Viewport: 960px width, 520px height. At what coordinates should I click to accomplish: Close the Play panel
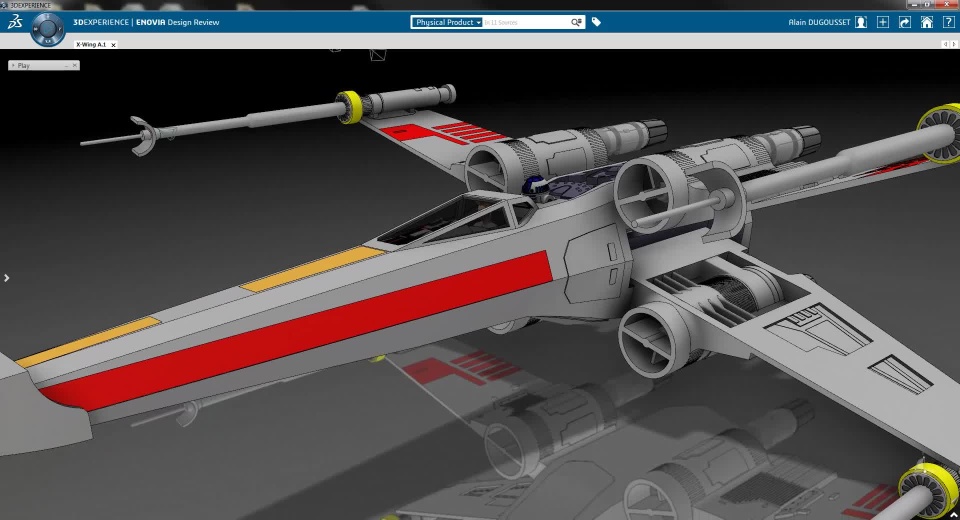[x=75, y=65]
